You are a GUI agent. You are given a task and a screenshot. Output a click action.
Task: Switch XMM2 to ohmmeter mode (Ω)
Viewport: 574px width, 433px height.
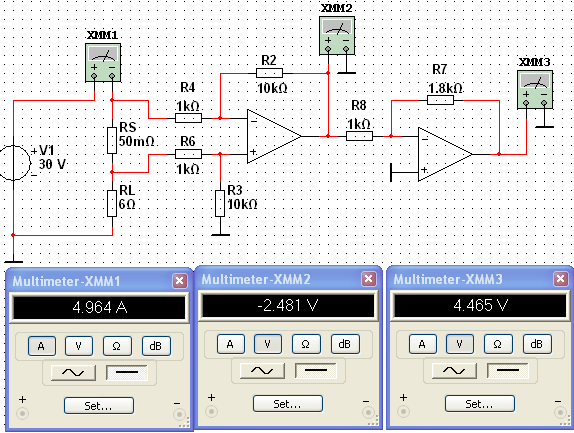click(306, 344)
